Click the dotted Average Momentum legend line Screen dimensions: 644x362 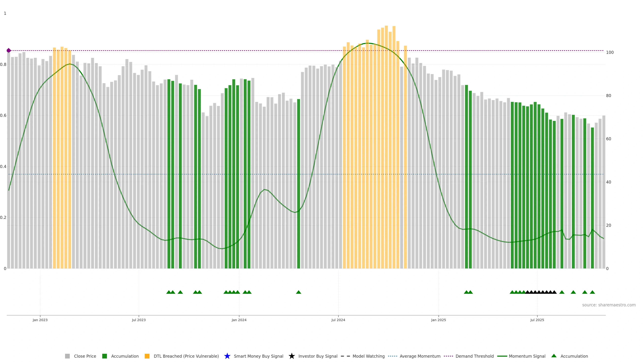pyautogui.click(x=392, y=356)
